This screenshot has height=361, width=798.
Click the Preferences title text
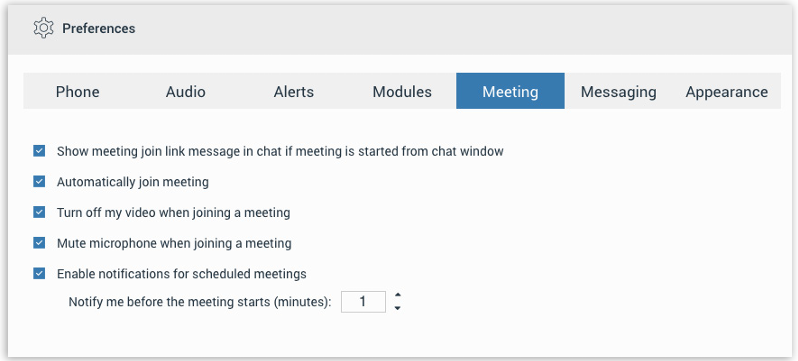click(x=99, y=28)
